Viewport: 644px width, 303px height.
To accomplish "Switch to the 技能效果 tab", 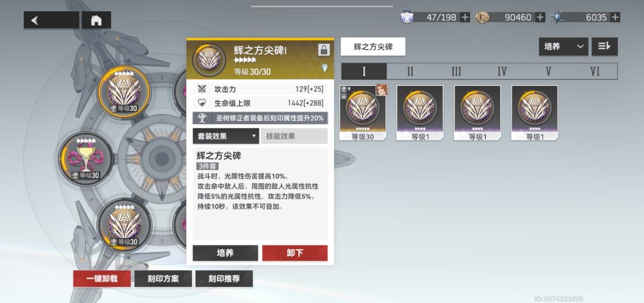I will [x=294, y=136].
